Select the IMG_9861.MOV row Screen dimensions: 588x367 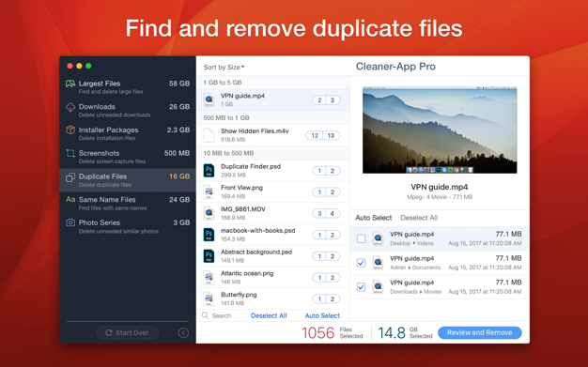pos(273,213)
